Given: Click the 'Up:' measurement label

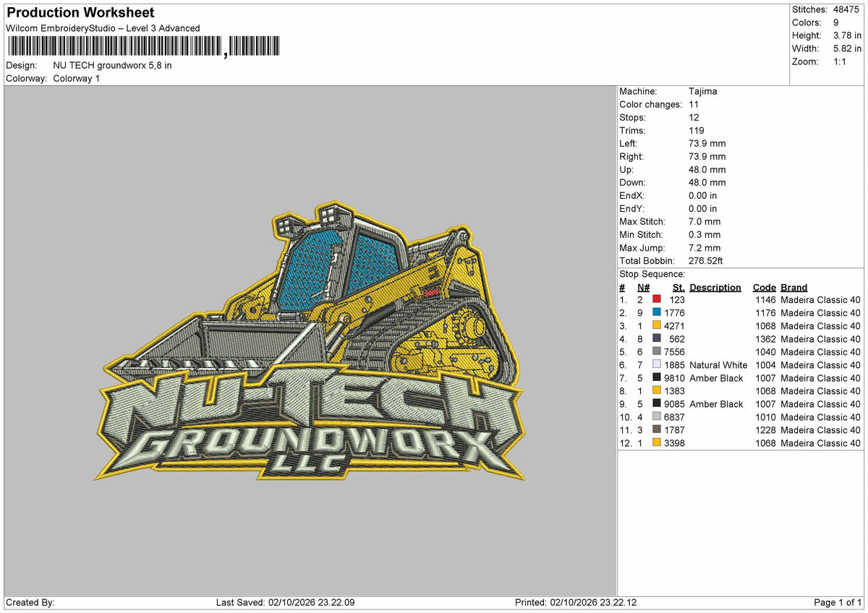Looking at the screenshot, I should 626,169.
